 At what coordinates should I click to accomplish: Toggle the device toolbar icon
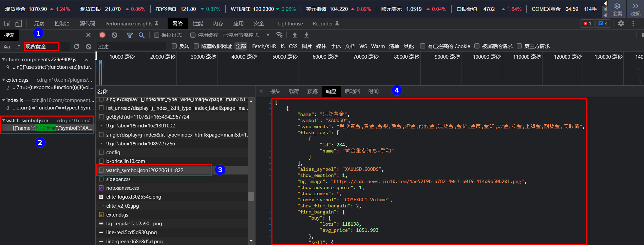19,23
